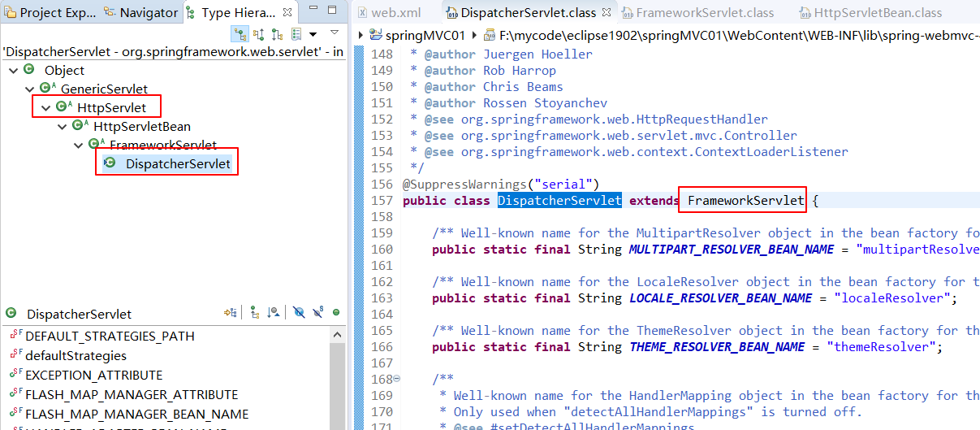Collapse the HttpServlet tree node
Image resolution: width=980 pixels, height=430 pixels.
[x=46, y=107]
